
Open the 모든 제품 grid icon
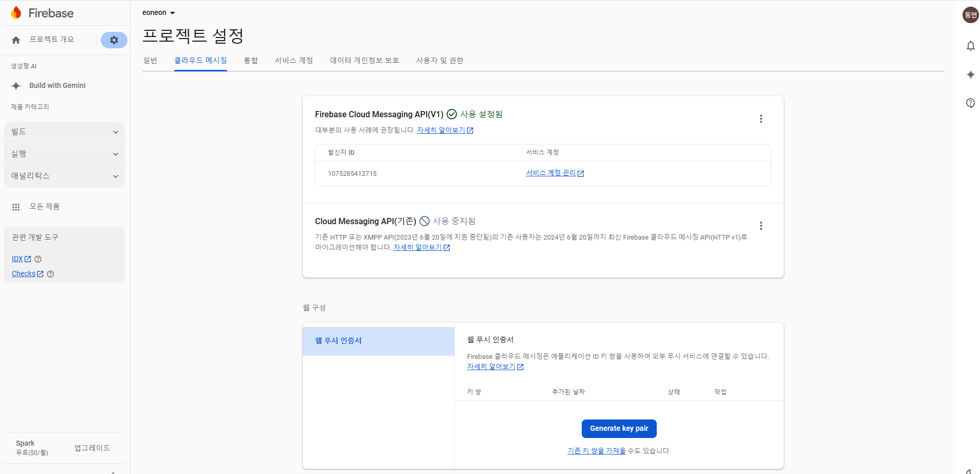pos(16,207)
